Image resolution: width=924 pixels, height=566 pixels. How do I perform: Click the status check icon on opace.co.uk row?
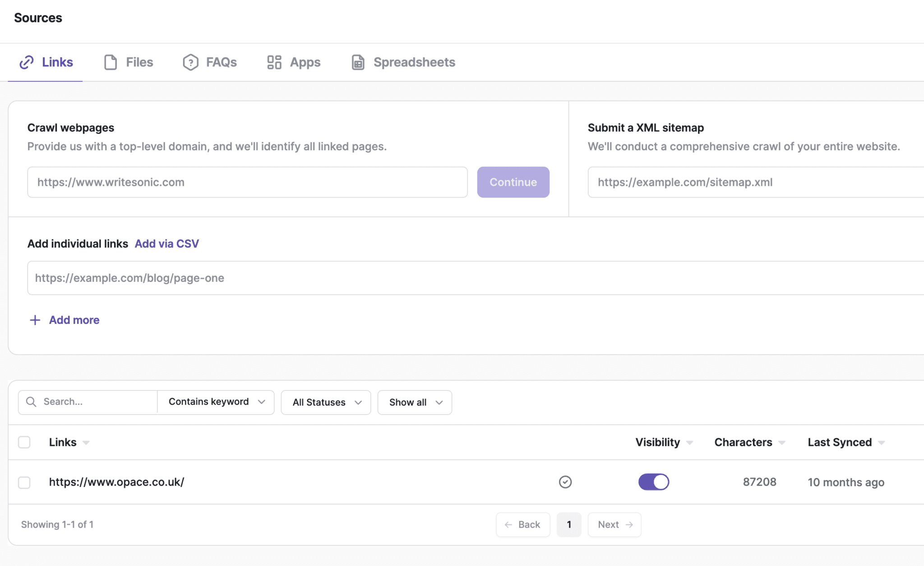pos(565,482)
